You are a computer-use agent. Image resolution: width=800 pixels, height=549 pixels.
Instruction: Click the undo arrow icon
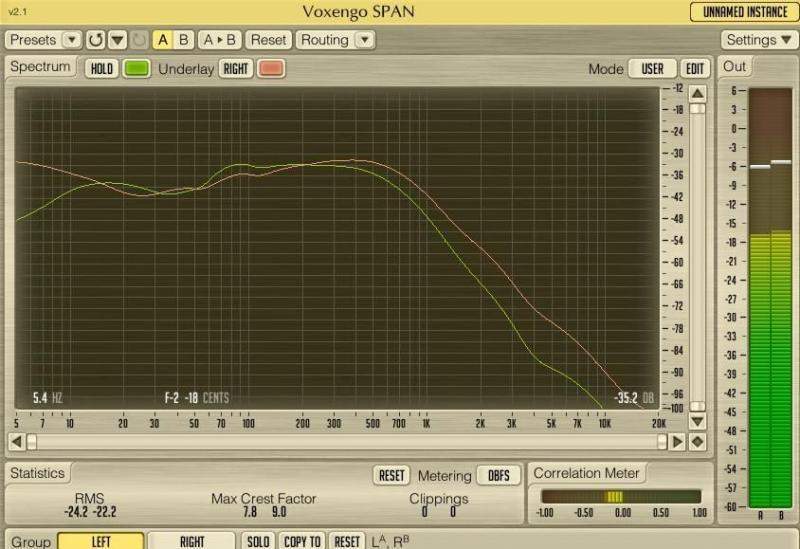pyautogui.click(x=95, y=40)
